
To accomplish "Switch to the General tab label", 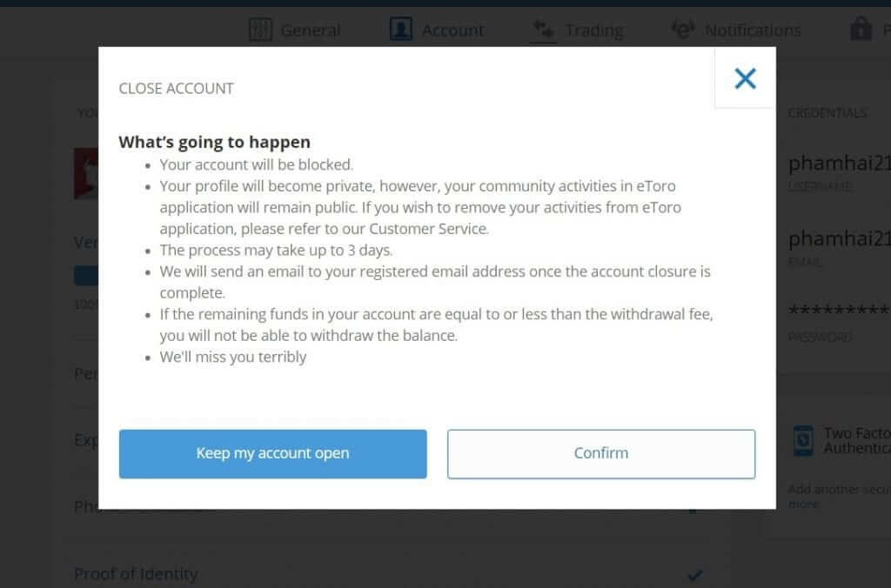I will (x=311, y=30).
